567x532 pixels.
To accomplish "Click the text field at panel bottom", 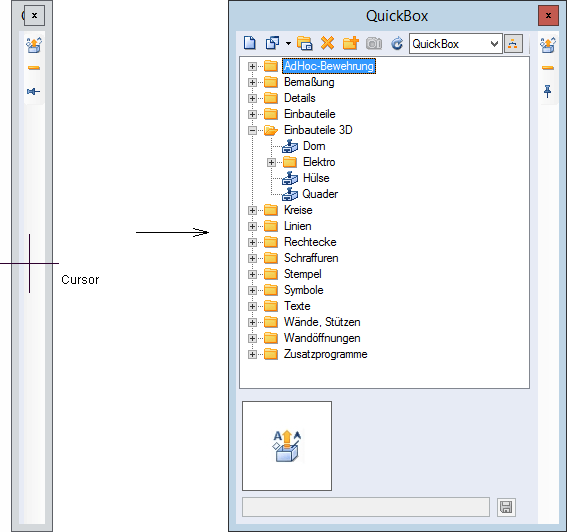I will [366, 507].
